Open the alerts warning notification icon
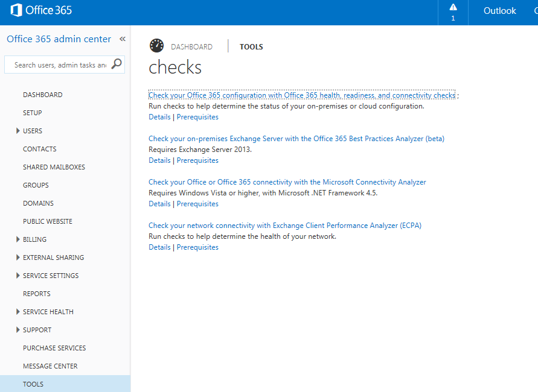Screen dimensions: 538x392 pos(453,7)
